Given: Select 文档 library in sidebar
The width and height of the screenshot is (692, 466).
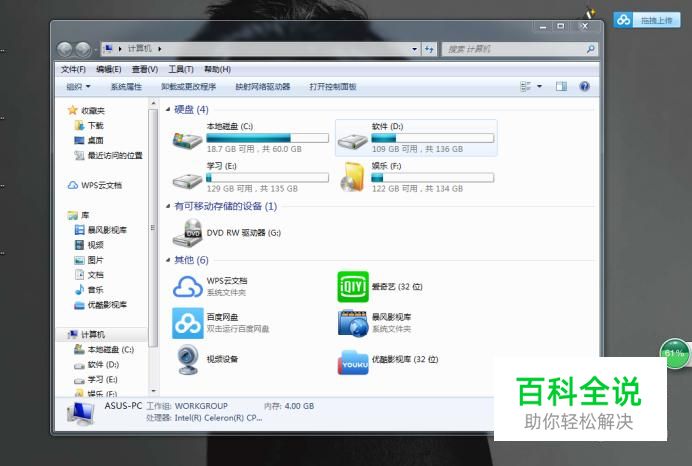Looking at the screenshot, I should 89,275.
